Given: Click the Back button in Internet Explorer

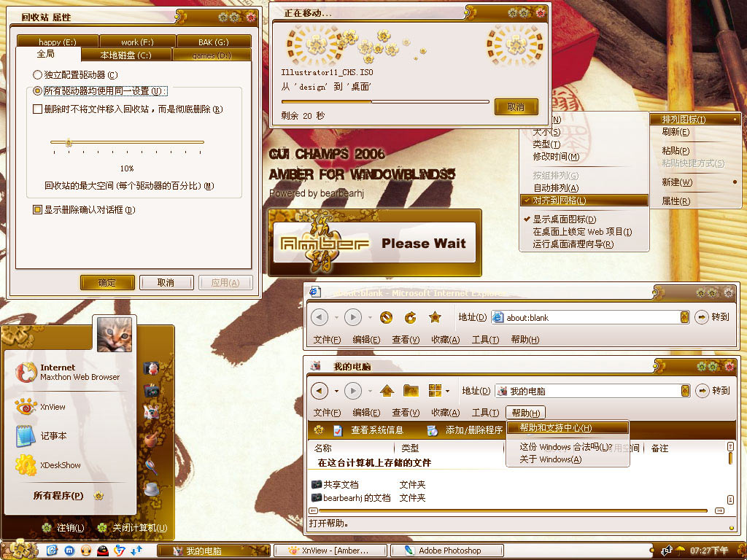Looking at the screenshot, I should click(320, 317).
